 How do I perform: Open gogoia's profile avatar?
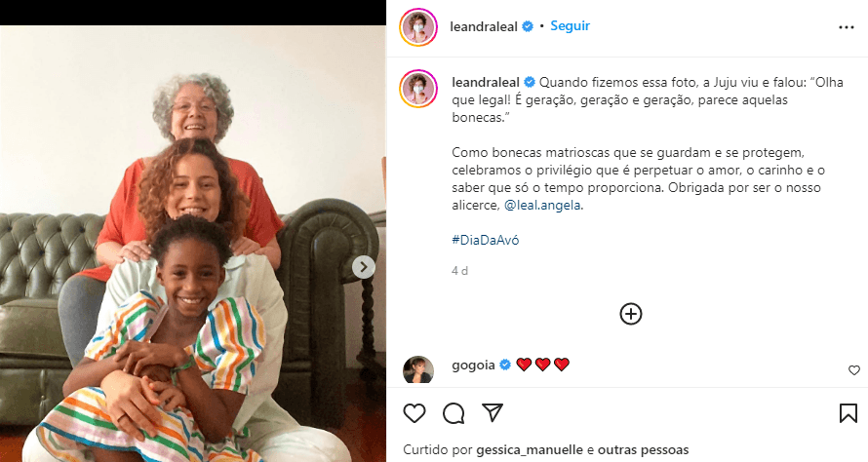[418, 369]
